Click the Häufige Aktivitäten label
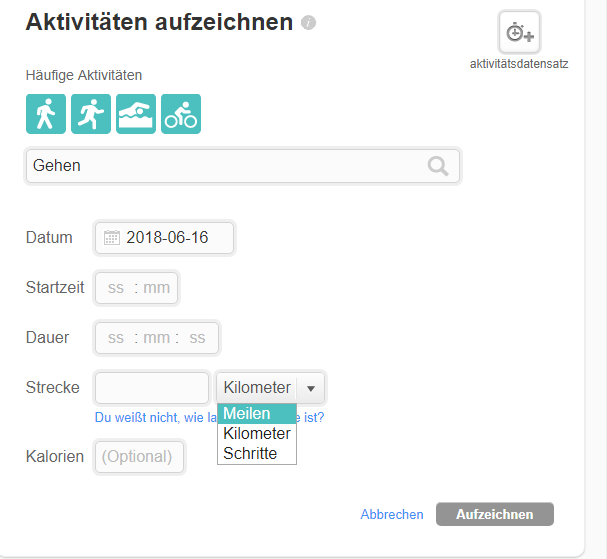This screenshot has width=607, height=559. tap(84, 75)
